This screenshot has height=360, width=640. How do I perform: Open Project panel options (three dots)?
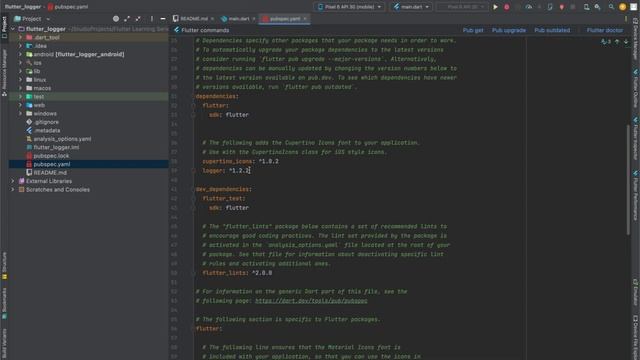[152, 19]
